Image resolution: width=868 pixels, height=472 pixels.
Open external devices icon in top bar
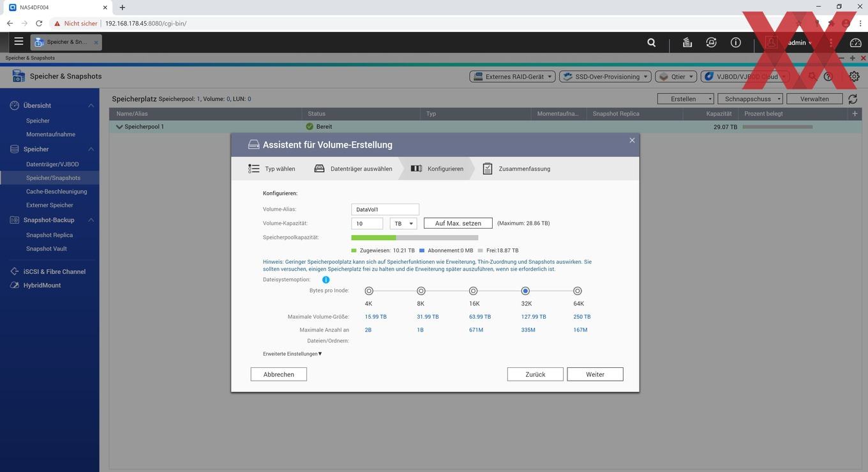point(711,43)
